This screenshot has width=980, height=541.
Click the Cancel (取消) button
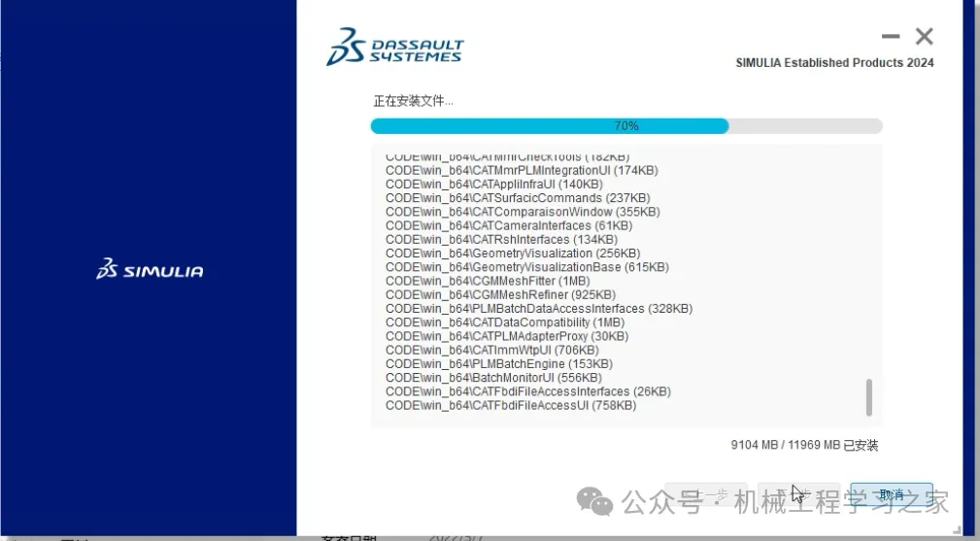[892, 494]
